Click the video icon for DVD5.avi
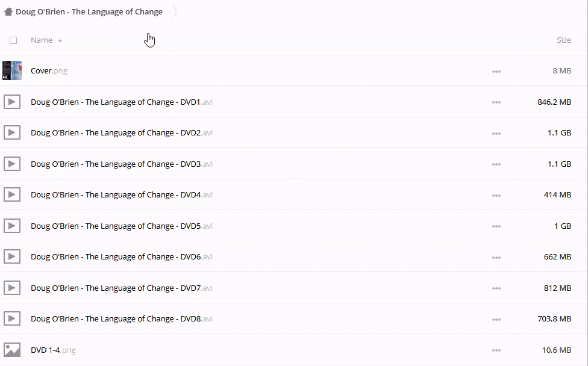This screenshot has height=366, width=588. point(12,226)
